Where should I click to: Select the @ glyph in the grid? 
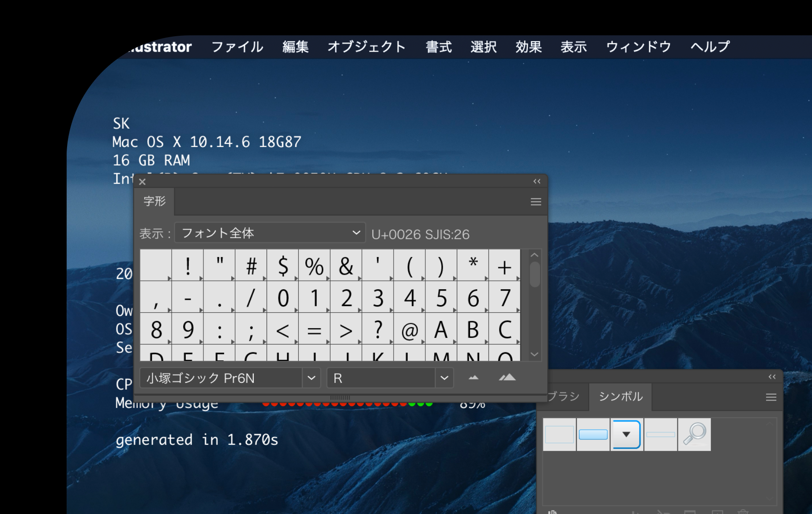pyautogui.click(x=410, y=329)
